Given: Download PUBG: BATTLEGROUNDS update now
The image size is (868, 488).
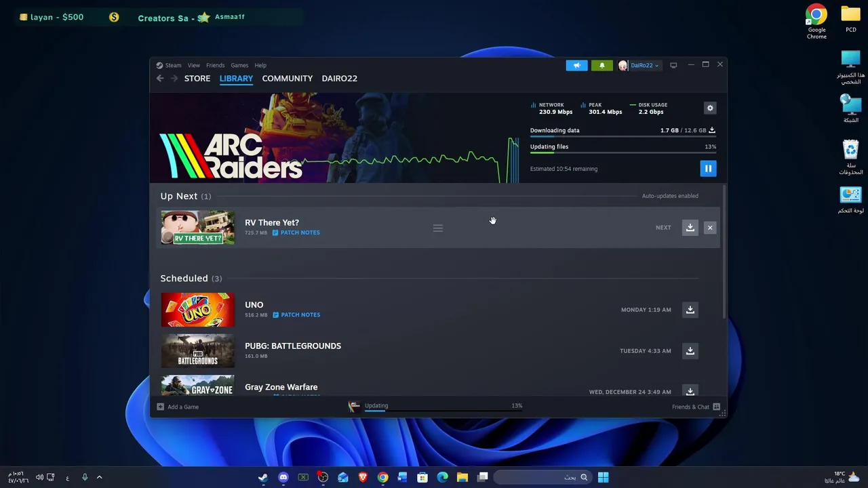Looking at the screenshot, I should (690, 351).
